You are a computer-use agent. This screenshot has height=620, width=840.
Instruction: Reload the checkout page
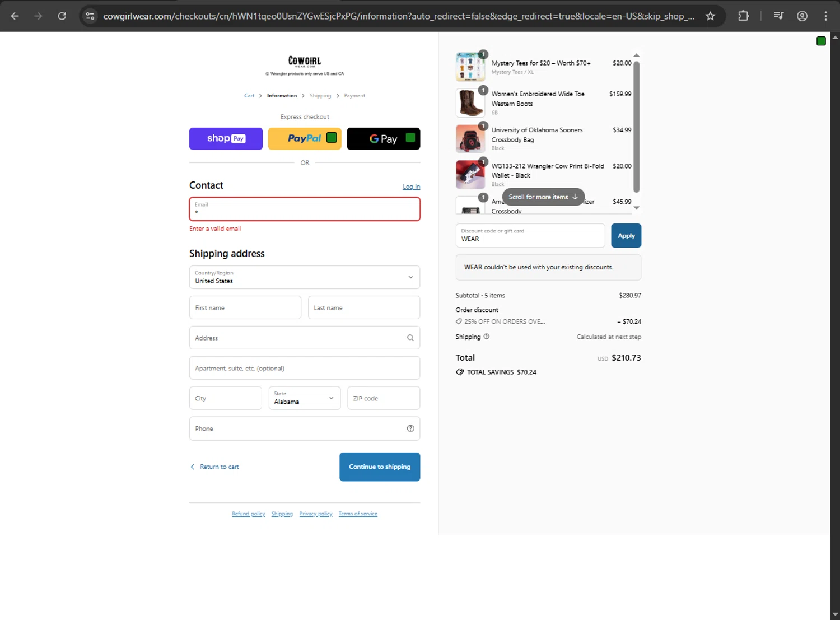pyautogui.click(x=62, y=16)
